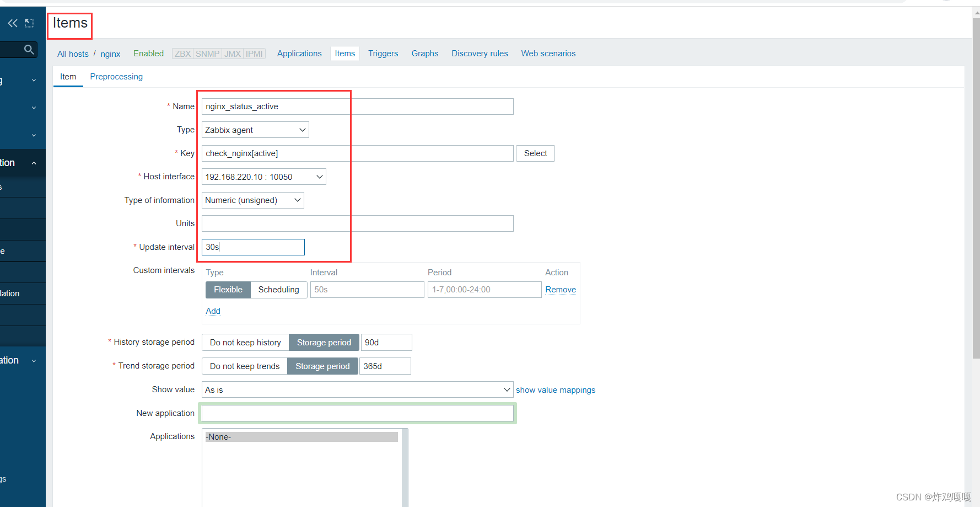Collapse the sidebar with the double-arrow icon
The image size is (980, 507).
coord(12,23)
